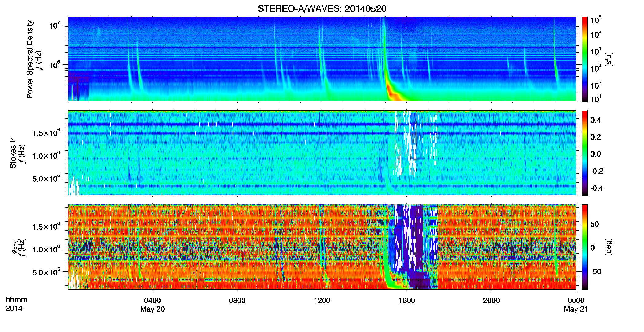Click the Power Spectral Density axis label
This screenshot has width=644, height=332.
[x=29, y=59]
